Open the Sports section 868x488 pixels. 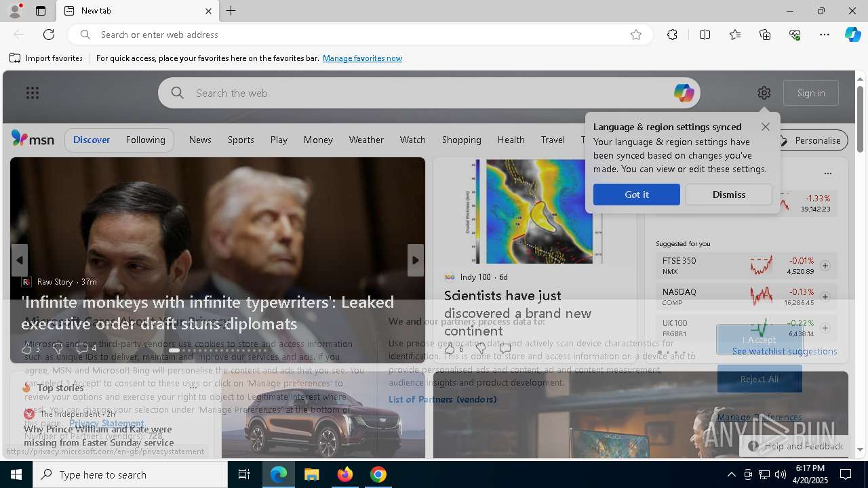click(241, 140)
